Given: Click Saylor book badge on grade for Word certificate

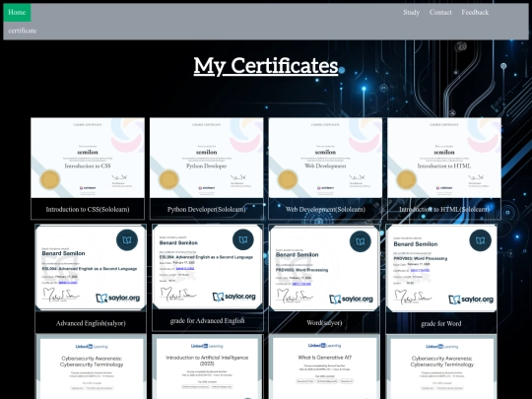Looking at the screenshot, I should [480, 240].
